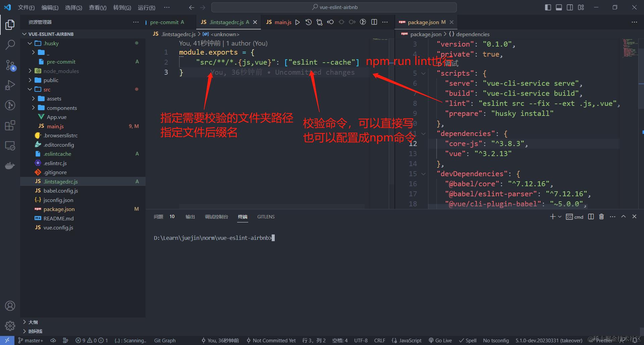The height and width of the screenshot is (345, 644).
Task: Open Source Control view with 6 badge
Action: pyautogui.click(x=10, y=65)
